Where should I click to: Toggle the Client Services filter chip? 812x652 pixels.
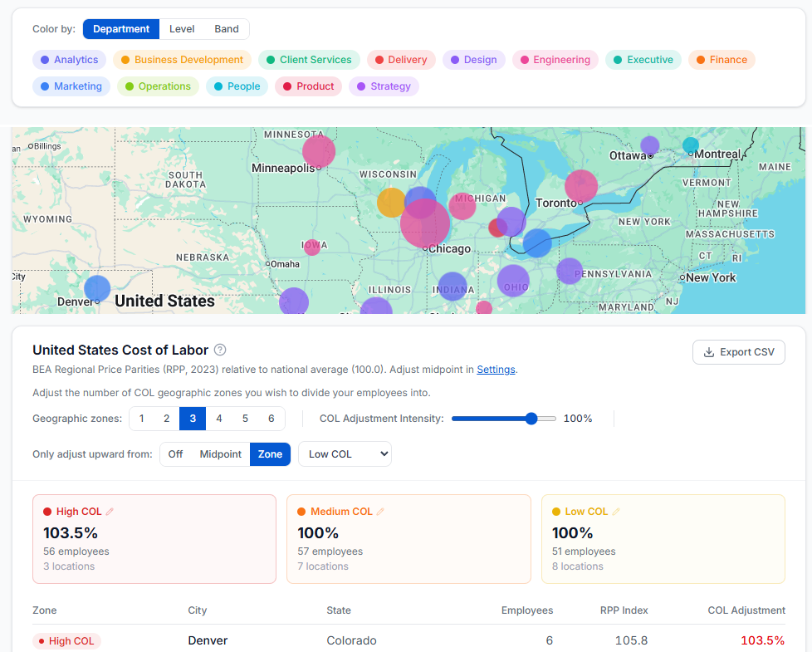click(x=309, y=60)
